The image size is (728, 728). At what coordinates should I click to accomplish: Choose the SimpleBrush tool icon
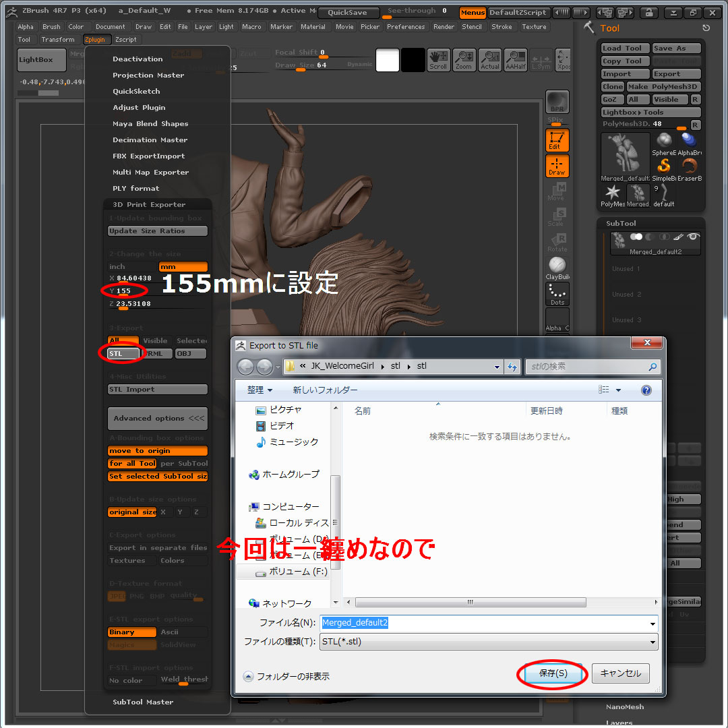[664, 170]
